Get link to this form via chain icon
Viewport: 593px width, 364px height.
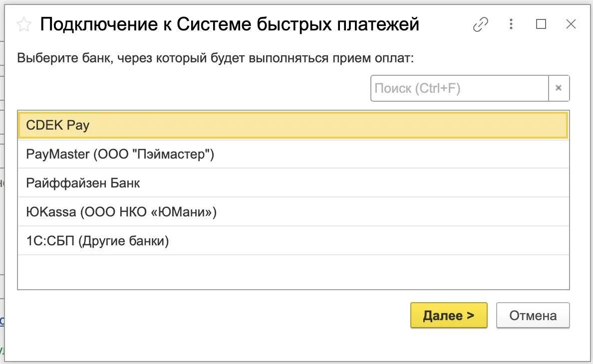click(480, 24)
